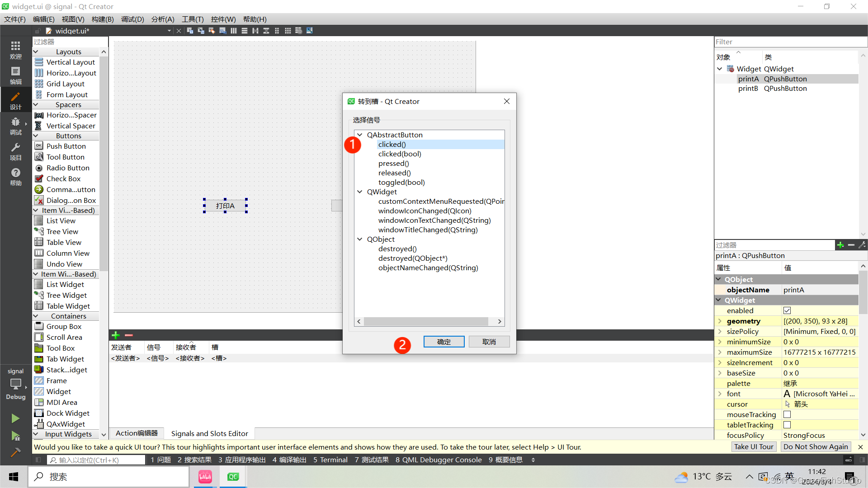Add dynamic property with green plus in property editor
868x488 pixels.
click(840, 245)
